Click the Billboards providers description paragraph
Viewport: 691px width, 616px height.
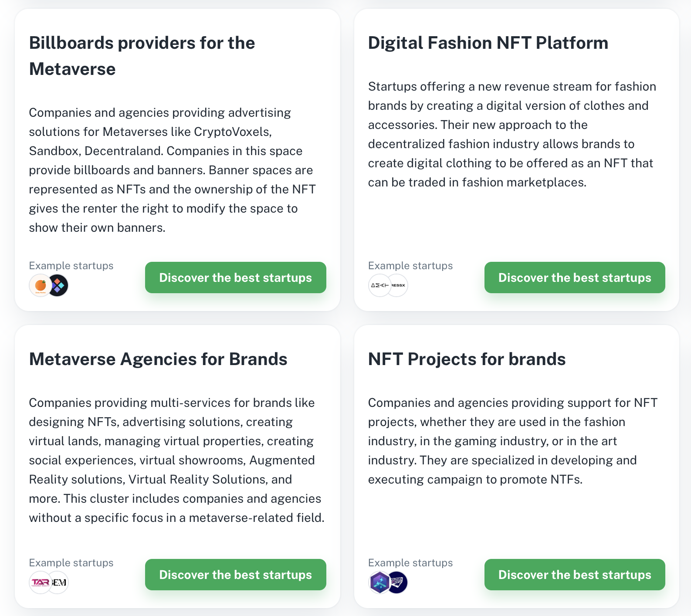(x=173, y=170)
